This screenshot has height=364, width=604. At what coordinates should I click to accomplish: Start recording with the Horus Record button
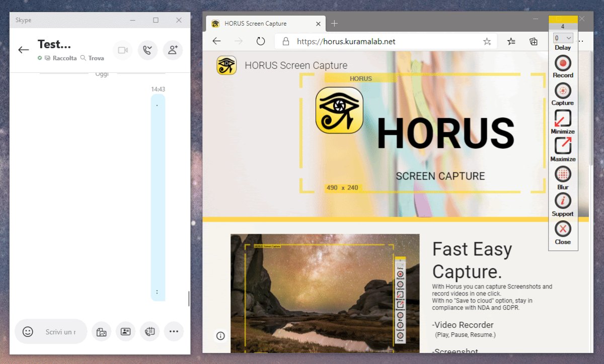coord(563,63)
